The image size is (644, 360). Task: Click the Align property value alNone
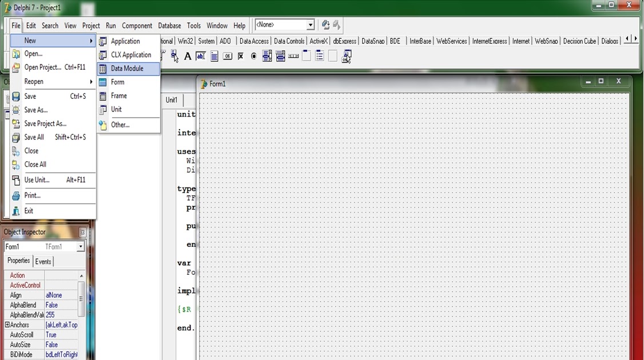61,295
